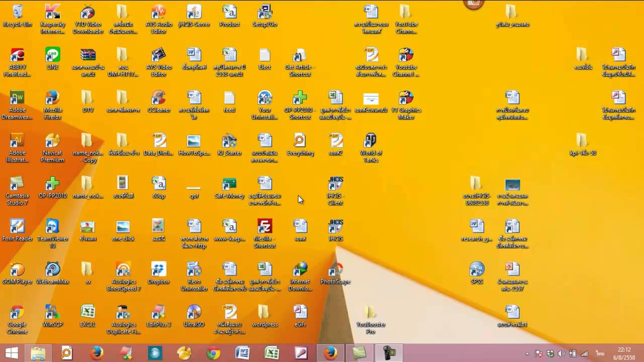Launch YT Graphics Maker
This screenshot has width=644, height=362.
click(x=406, y=105)
